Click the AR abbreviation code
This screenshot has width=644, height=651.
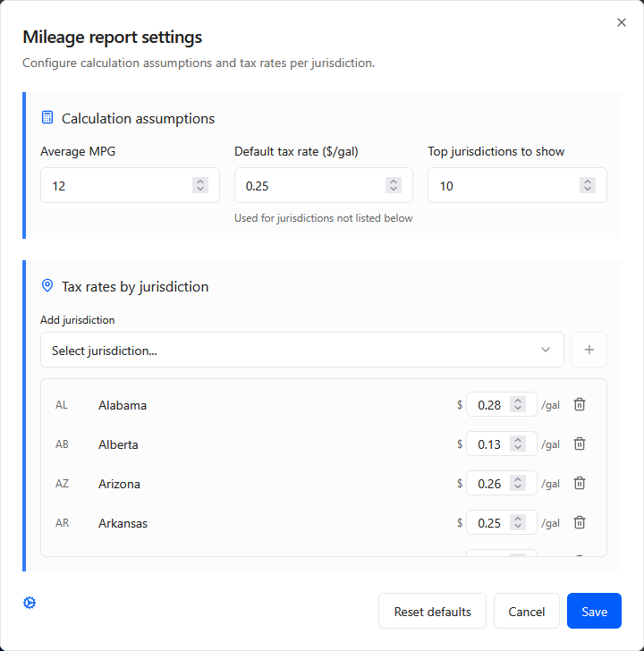tap(63, 523)
